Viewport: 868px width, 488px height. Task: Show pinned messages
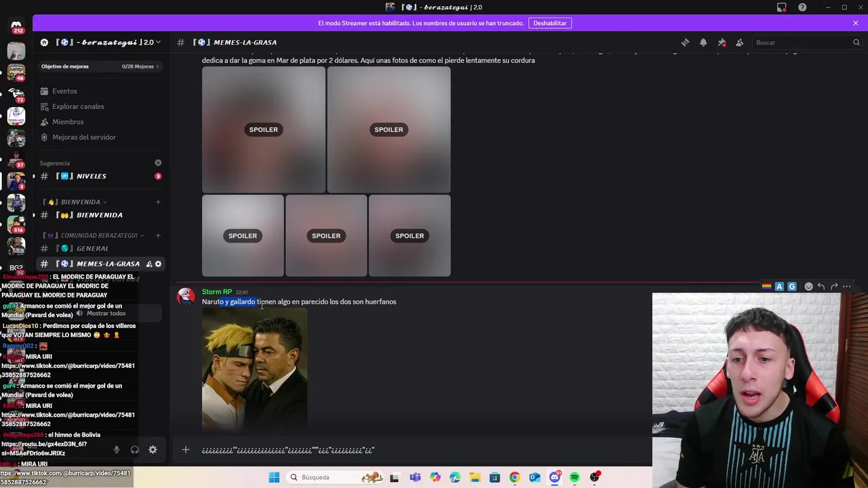coord(722,42)
